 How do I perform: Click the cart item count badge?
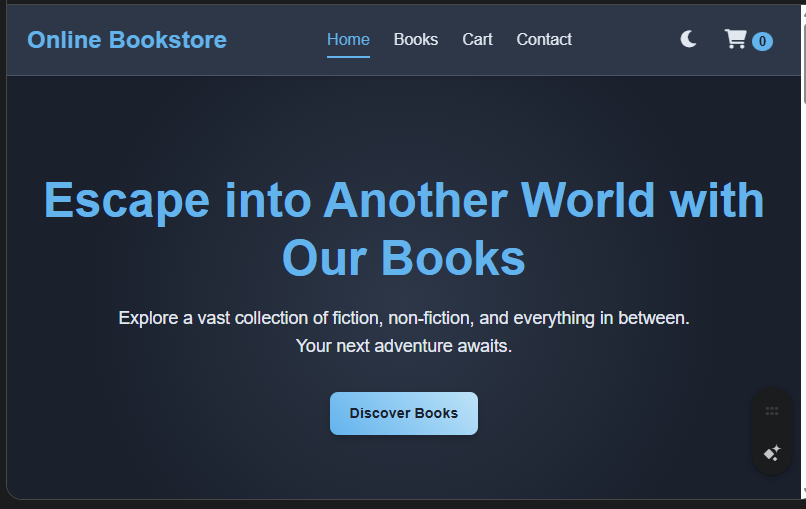point(762,41)
